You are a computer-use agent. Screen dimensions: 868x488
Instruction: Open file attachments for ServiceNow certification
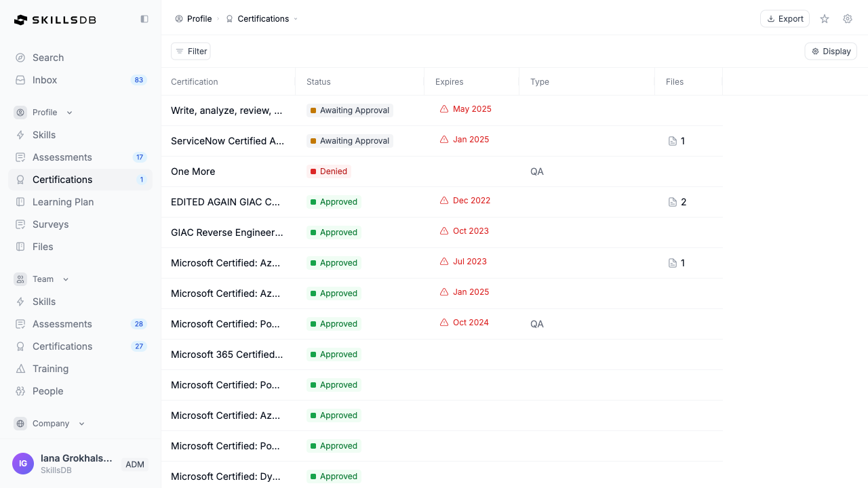click(677, 141)
